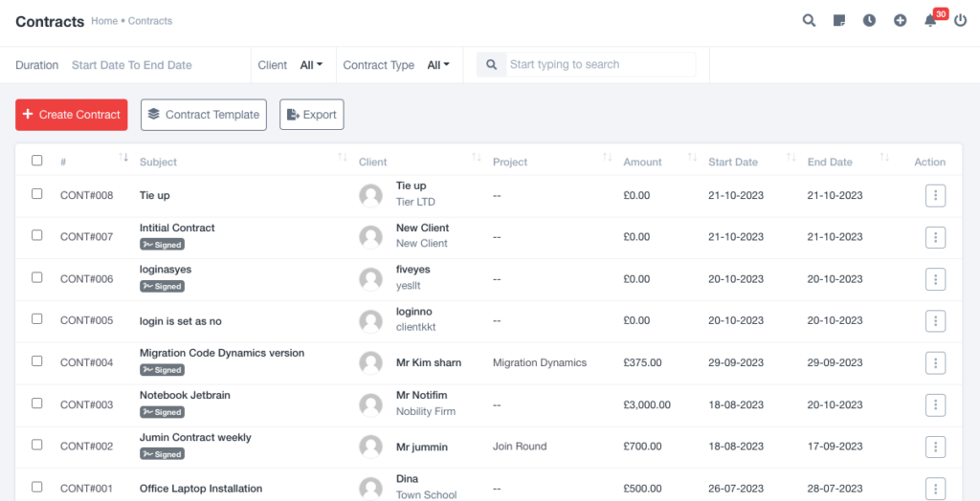The image size is (980, 501).
Task: Open the Intitial Contract subject link
Action: [177, 228]
